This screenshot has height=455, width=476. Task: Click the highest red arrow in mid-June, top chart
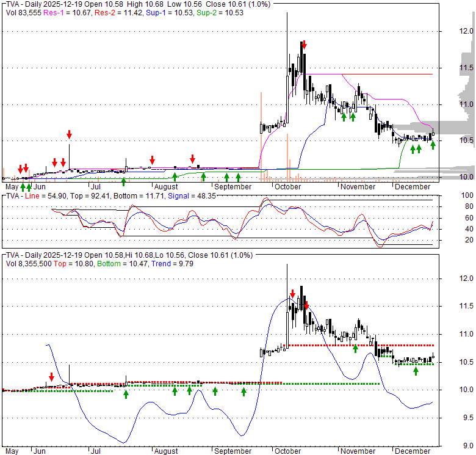(70, 134)
